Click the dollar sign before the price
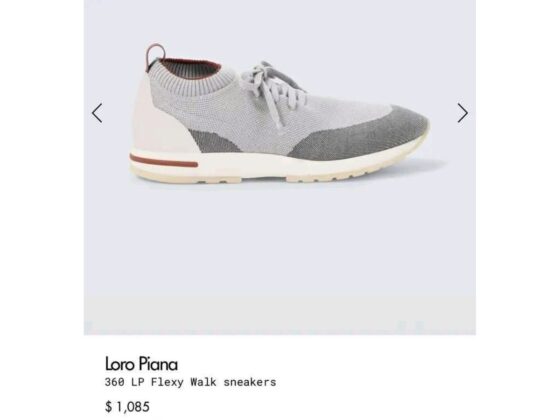This screenshot has width=560, height=420. [x=108, y=406]
